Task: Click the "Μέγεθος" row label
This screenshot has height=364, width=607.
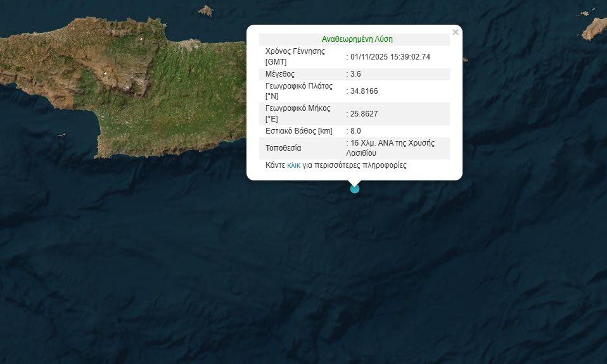Action: coord(281,74)
